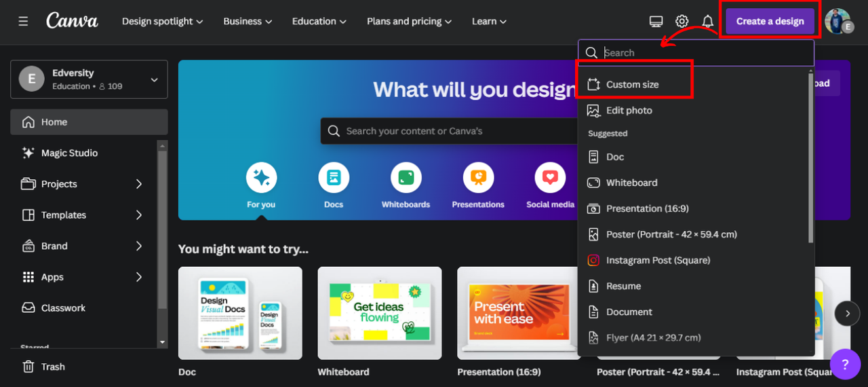
Task: Click the search magnifier in dropdown
Action: click(591, 52)
